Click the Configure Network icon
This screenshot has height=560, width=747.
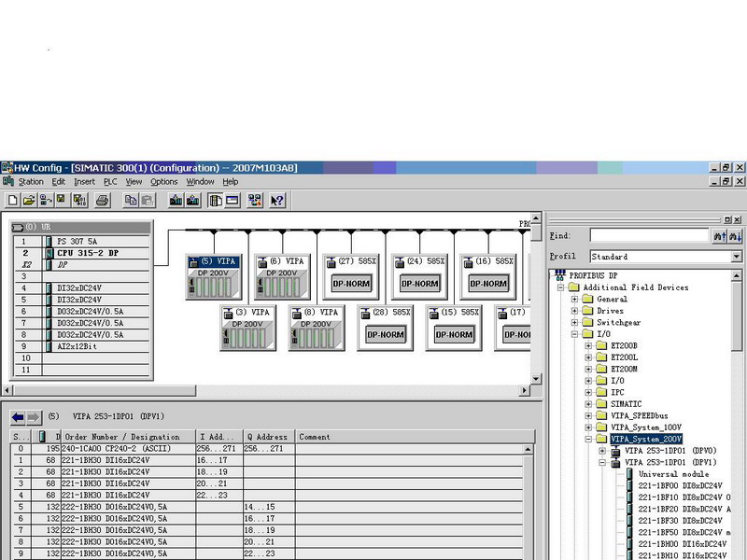point(255,201)
